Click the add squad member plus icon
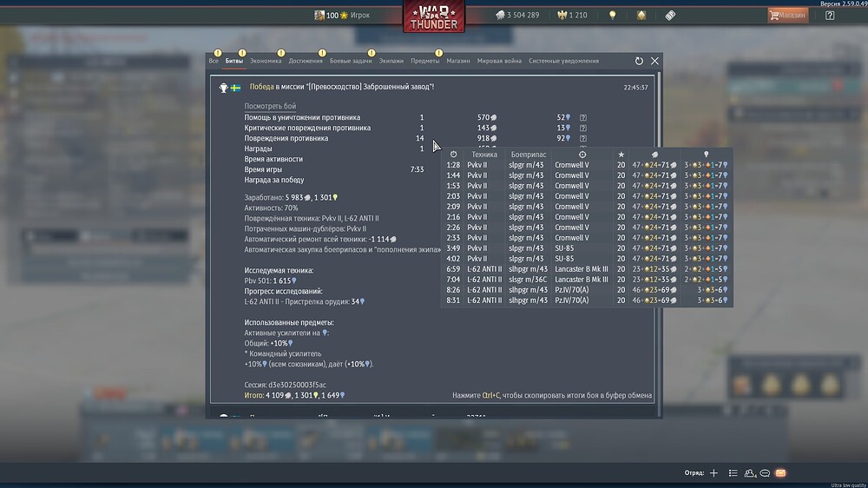The width and height of the screenshot is (868, 488). 713,473
